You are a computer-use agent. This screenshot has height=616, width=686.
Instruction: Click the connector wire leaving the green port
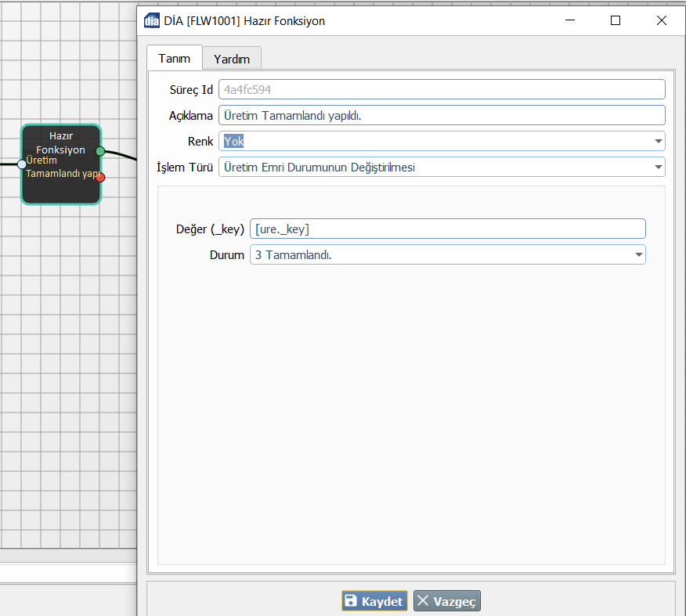pos(121,153)
